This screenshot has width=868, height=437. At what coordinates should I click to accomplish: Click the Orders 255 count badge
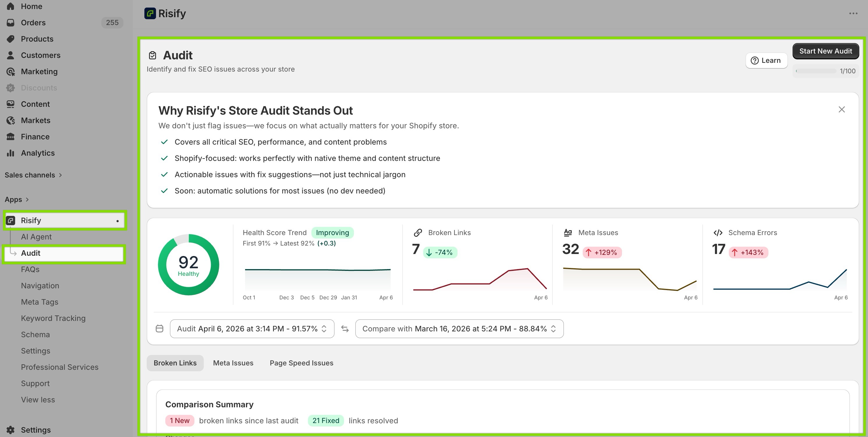pyautogui.click(x=112, y=23)
